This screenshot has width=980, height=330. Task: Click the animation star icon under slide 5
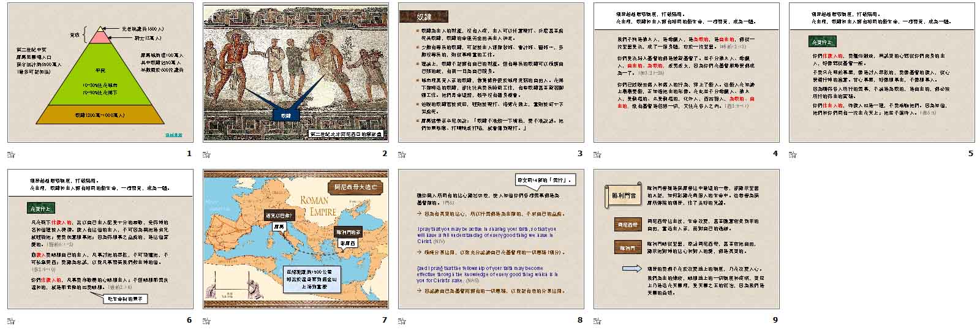pyautogui.click(x=793, y=154)
